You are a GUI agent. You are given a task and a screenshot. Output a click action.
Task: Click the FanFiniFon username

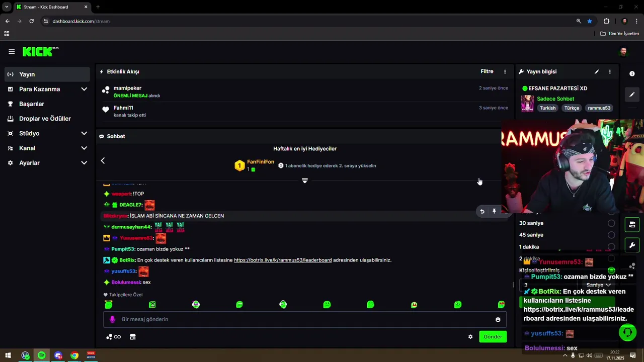coord(261,162)
